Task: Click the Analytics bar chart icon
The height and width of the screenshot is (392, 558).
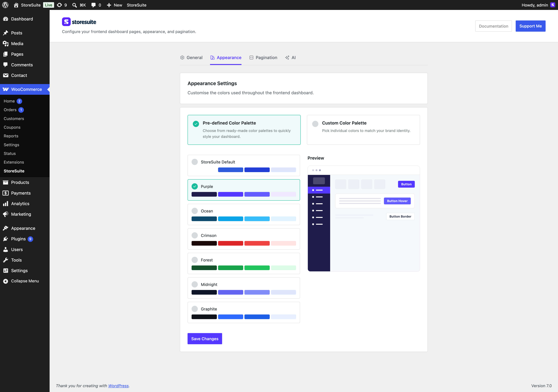Action: coord(6,204)
